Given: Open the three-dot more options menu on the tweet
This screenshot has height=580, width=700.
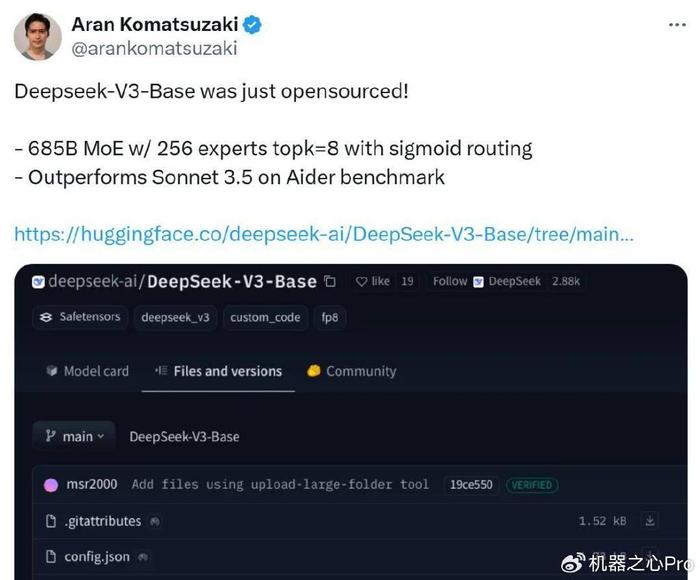Looking at the screenshot, I should (677, 25).
